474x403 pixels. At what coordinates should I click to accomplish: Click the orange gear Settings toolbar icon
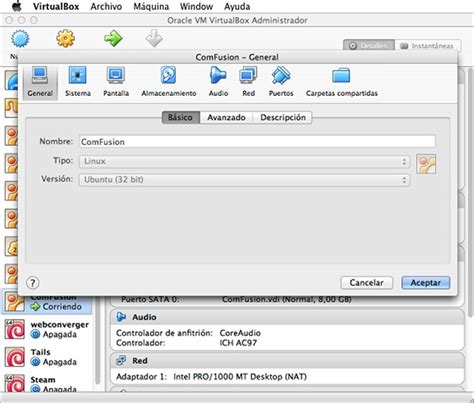(x=65, y=38)
